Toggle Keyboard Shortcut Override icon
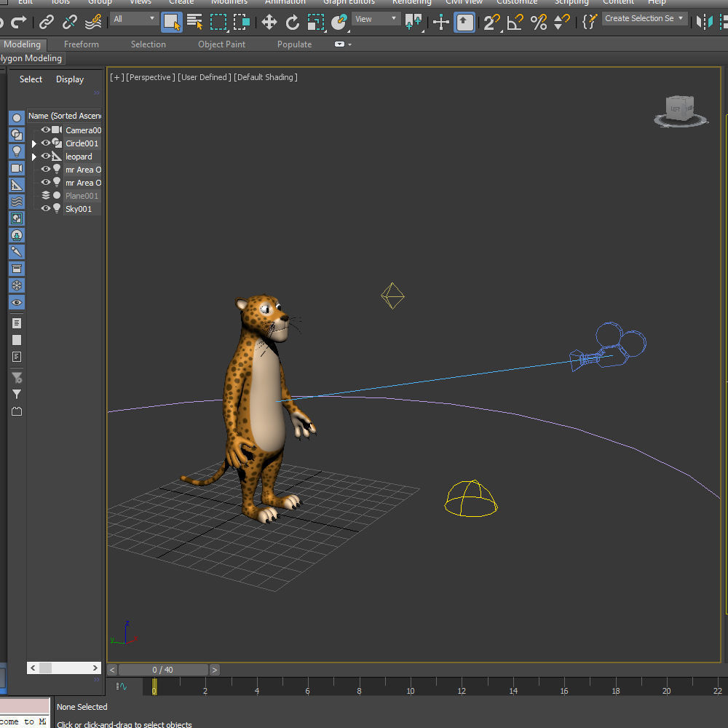728x728 pixels. [x=464, y=23]
